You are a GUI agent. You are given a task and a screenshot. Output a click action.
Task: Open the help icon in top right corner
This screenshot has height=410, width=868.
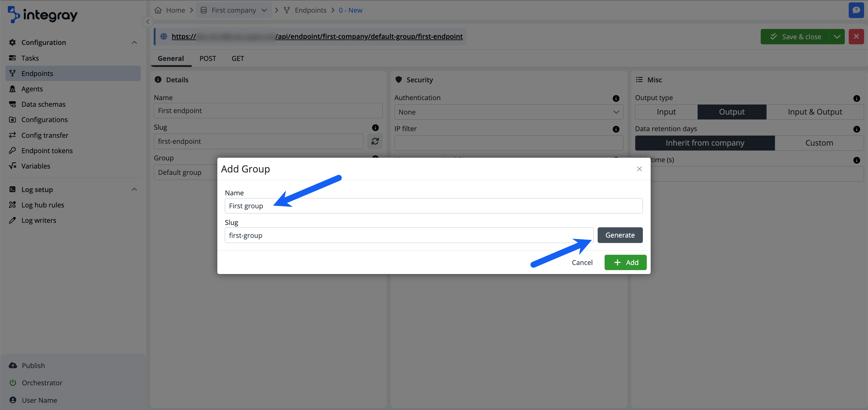(856, 10)
